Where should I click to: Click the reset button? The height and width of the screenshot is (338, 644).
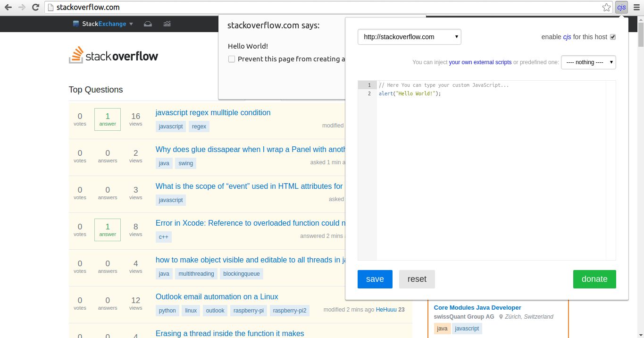[x=417, y=279]
